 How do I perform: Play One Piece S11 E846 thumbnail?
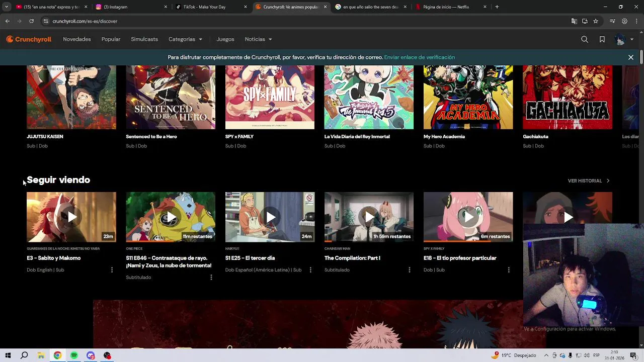tap(171, 217)
